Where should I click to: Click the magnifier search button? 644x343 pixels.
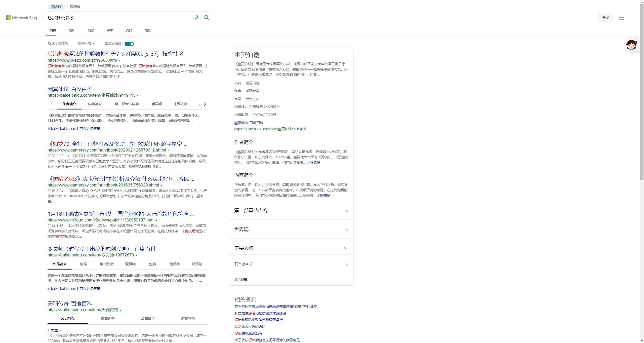point(207,18)
